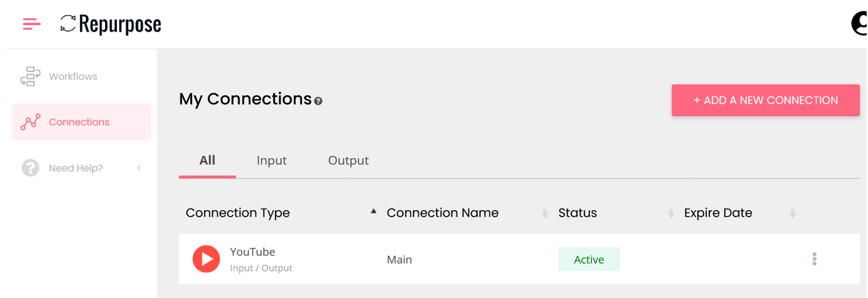Switch to the Input tab
The image size is (868, 298).
(271, 161)
